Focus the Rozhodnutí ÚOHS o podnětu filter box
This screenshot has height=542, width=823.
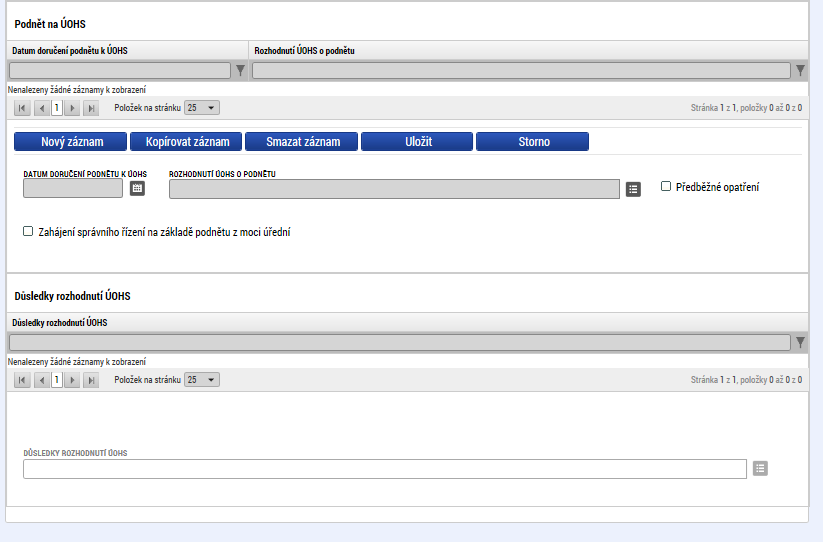(x=521, y=70)
